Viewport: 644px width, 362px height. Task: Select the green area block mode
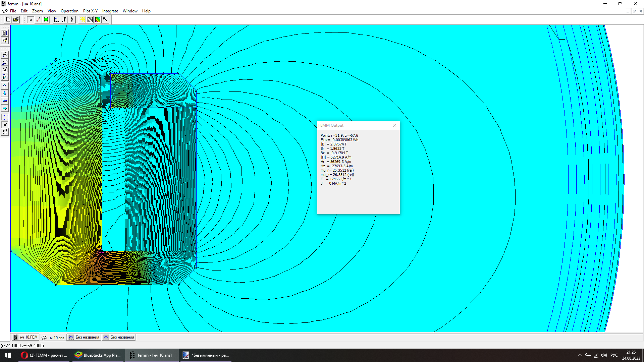[46, 20]
